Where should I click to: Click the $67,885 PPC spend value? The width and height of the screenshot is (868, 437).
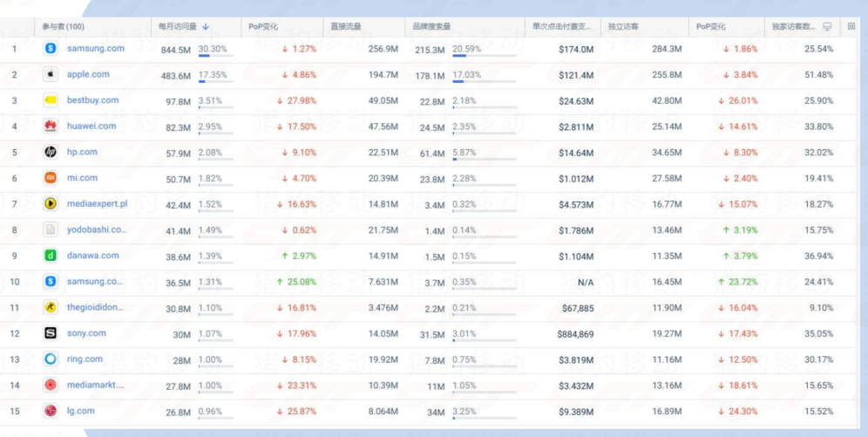point(578,308)
